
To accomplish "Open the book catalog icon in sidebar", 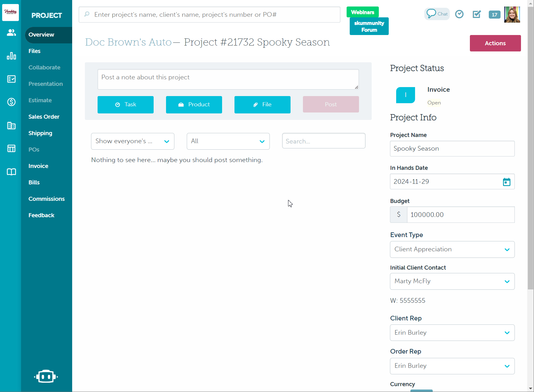I will point(11,172).
